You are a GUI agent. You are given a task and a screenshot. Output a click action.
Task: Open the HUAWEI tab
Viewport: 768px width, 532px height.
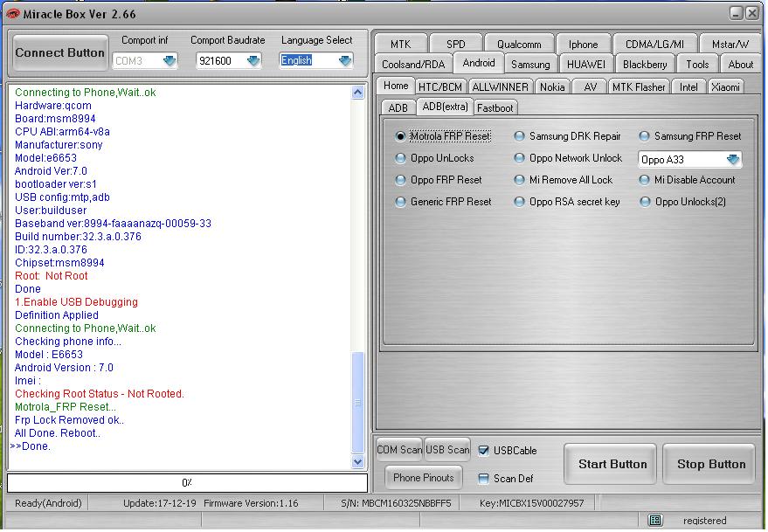(x=585, y=64)
